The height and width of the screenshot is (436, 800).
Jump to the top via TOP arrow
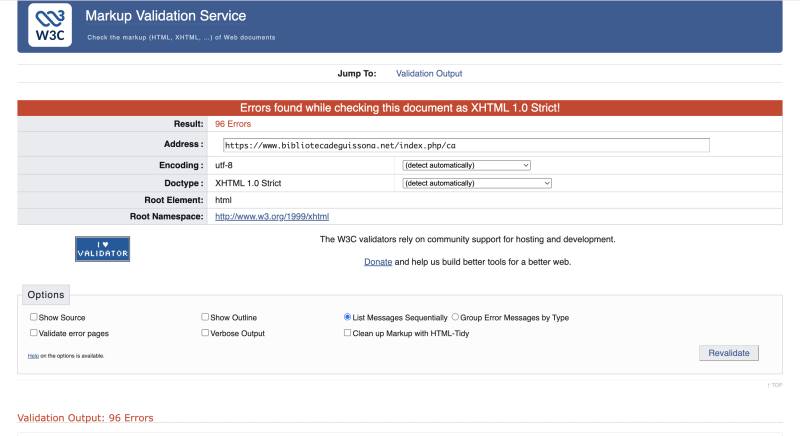pyautogui.click(x=775, y=384)
